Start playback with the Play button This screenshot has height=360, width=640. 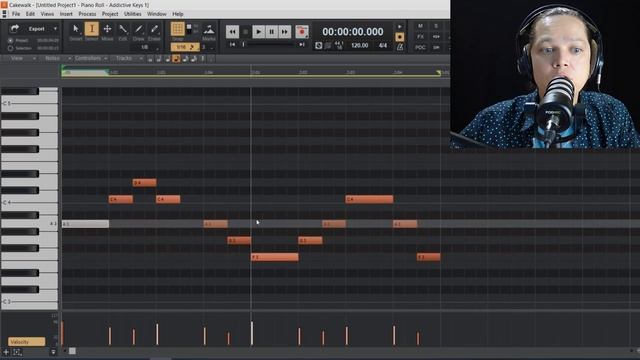(258, 31)
